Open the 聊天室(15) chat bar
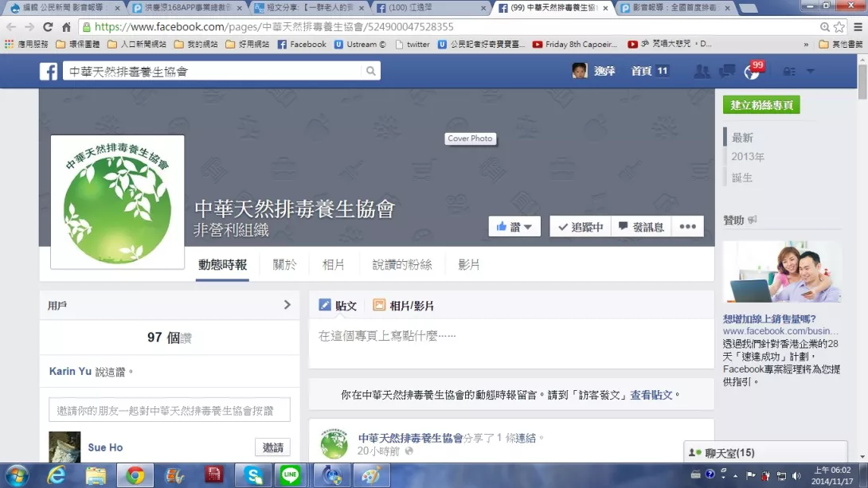Image resolution: width=868 pixels, height=488 pixels. 765,453
